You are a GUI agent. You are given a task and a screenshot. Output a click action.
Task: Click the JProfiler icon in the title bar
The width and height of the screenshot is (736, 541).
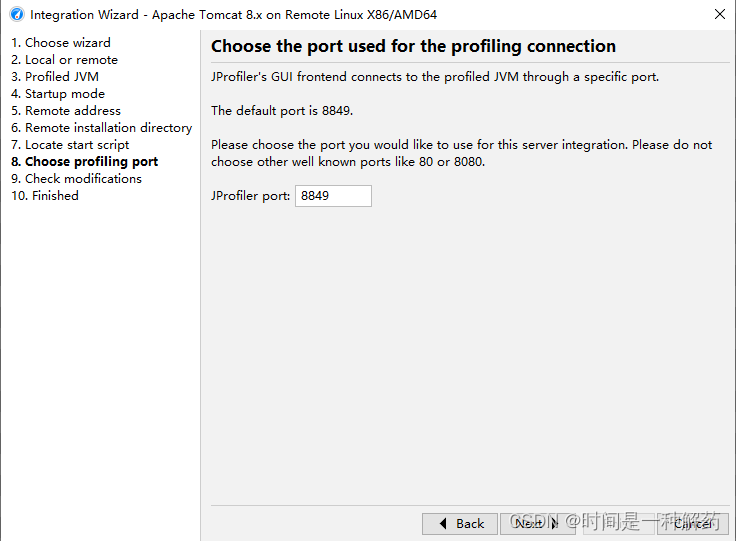[17, 15]
